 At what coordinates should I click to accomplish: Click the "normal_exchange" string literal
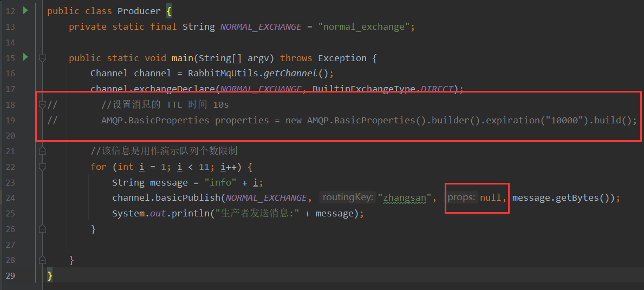click(x=364, y=27)
